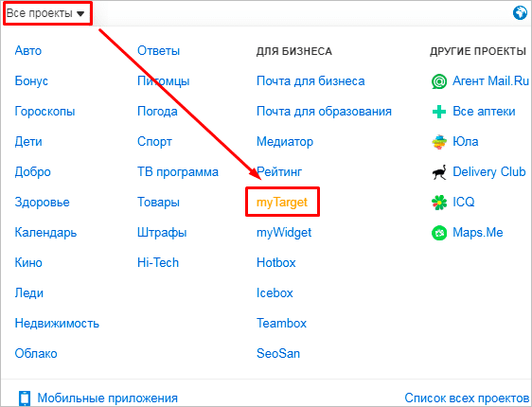Open the SeoSan link
Viewport: 532px width, 407px height.
tap(278, 353)
